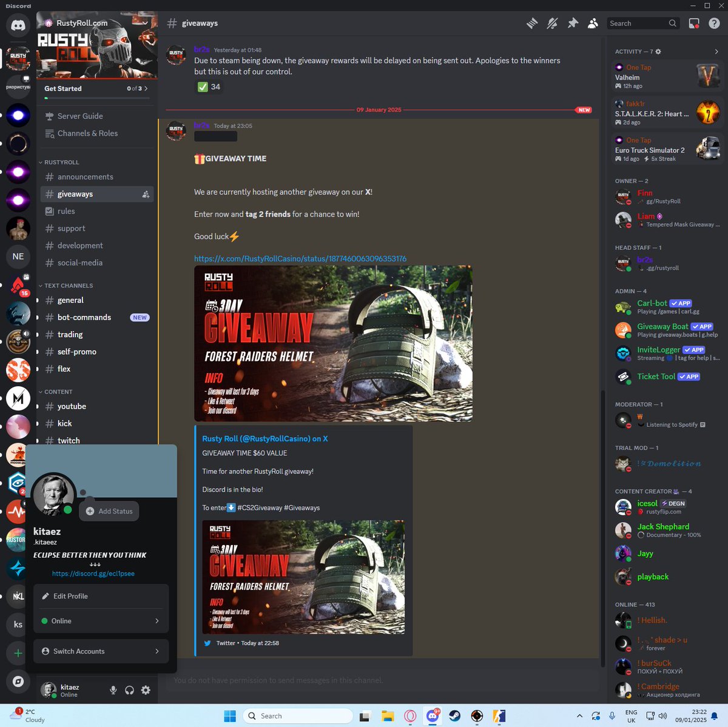
Task: Show hidden system tray icons chevron
Action: tap(579, 716)
